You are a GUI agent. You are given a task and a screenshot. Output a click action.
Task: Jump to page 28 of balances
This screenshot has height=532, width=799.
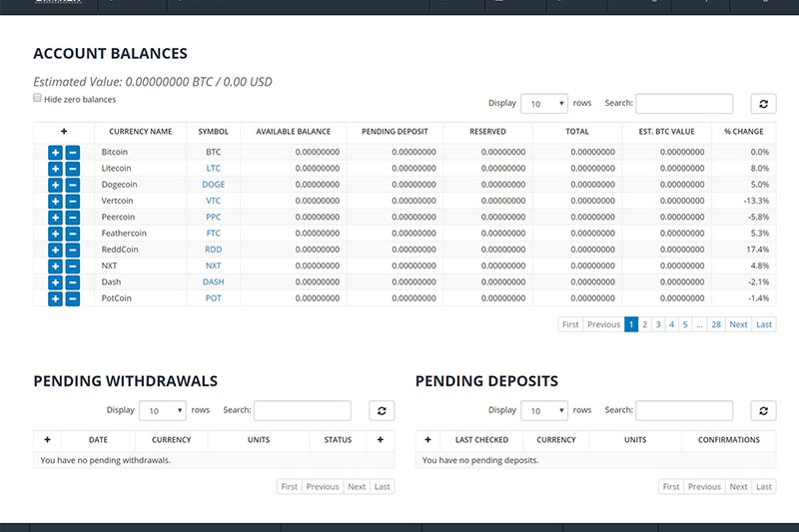coord(716,324)
